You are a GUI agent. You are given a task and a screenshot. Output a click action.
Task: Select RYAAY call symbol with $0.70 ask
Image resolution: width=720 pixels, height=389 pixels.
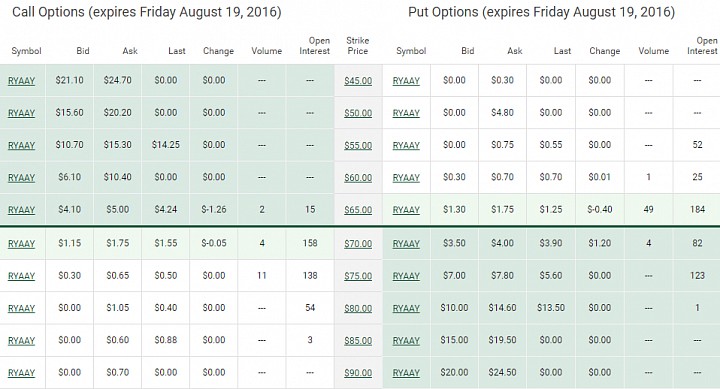pos(21,373)
